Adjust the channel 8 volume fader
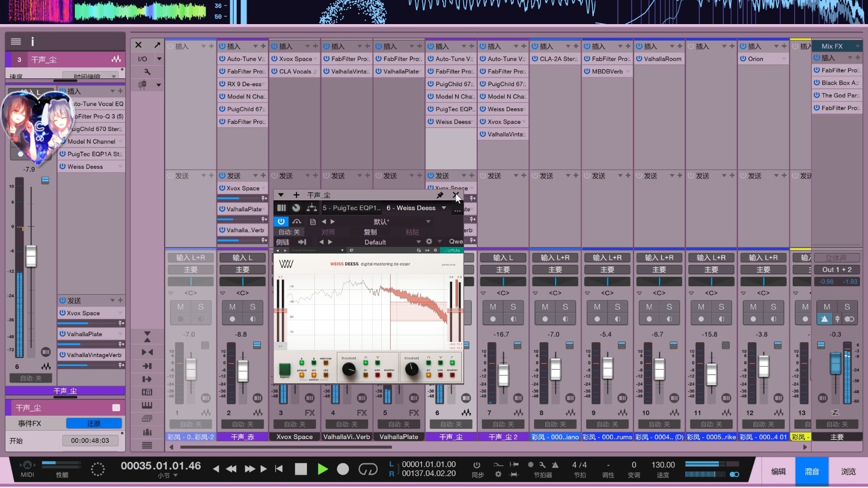This screenshot has height=488, width=868. [x=555, y=369]
